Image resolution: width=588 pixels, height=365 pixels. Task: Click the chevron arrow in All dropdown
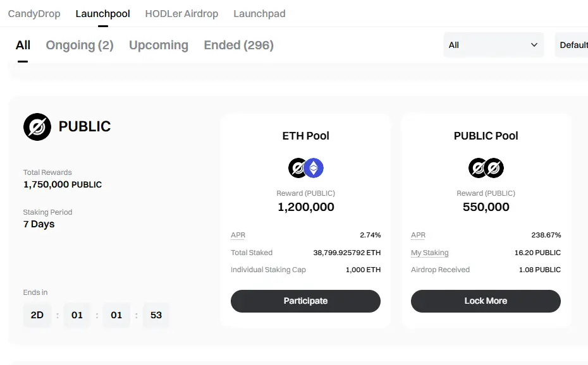point(534,45)
